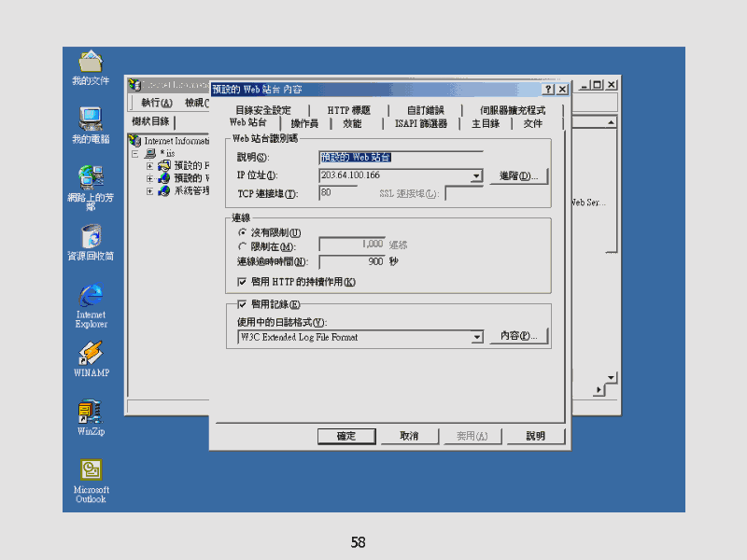Click the 確定 button
Screen dimensions: 747x560
tap(346, 436)
